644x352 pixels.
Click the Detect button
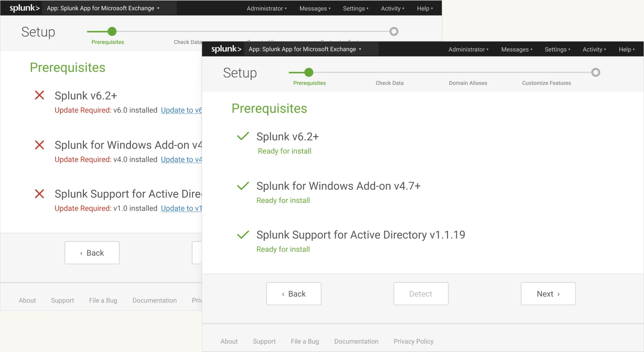421,294
